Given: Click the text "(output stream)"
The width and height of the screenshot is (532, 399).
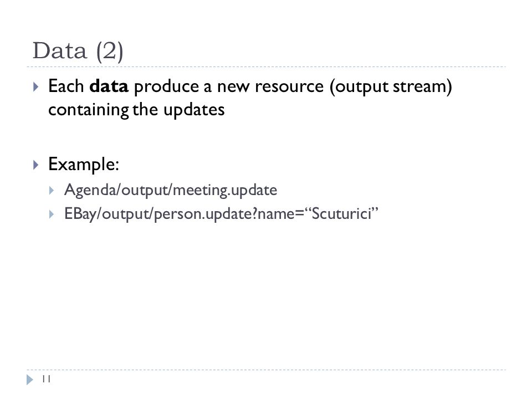Looking at the screenshot, I should (x=391, y=87).
